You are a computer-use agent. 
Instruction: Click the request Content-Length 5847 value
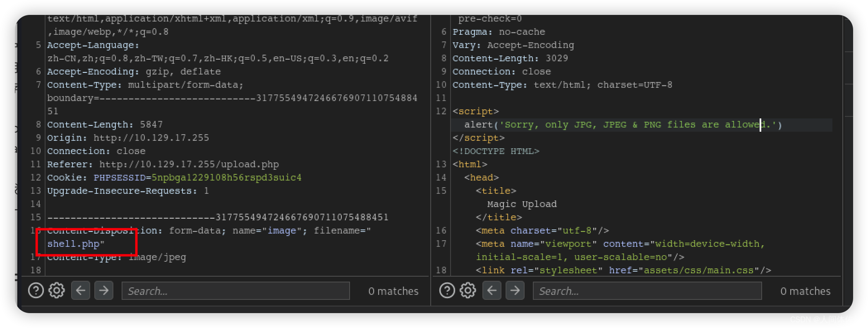[151, 125]
